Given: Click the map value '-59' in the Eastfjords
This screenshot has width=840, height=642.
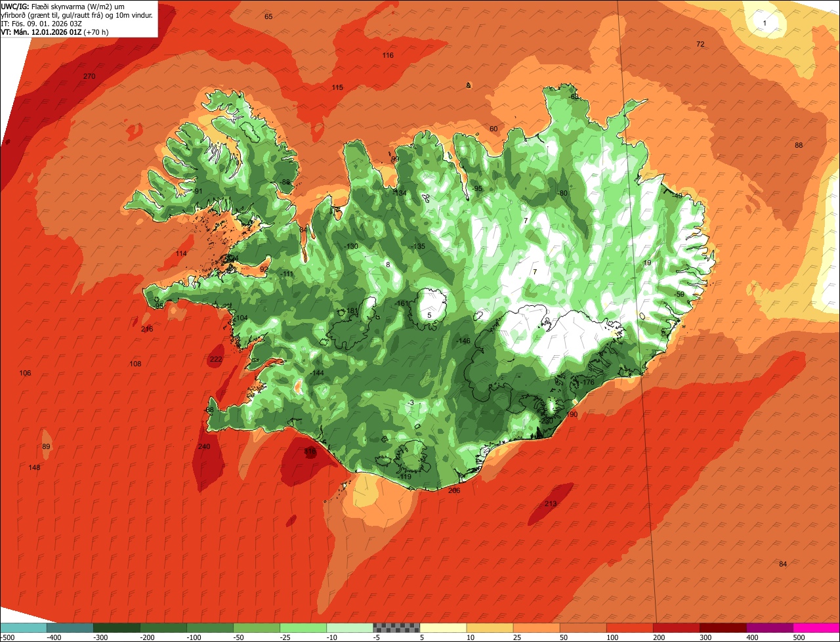Looking at the screenshot, I should (679, 294).
